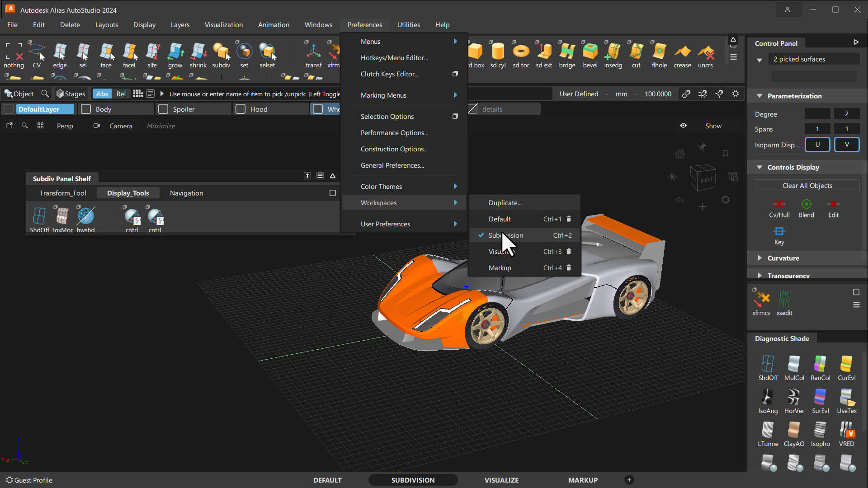Image resolution: width=868 pixels, height=488 pixels.
Task: Edit the Isoparm Display V input field
Action: 846,145
